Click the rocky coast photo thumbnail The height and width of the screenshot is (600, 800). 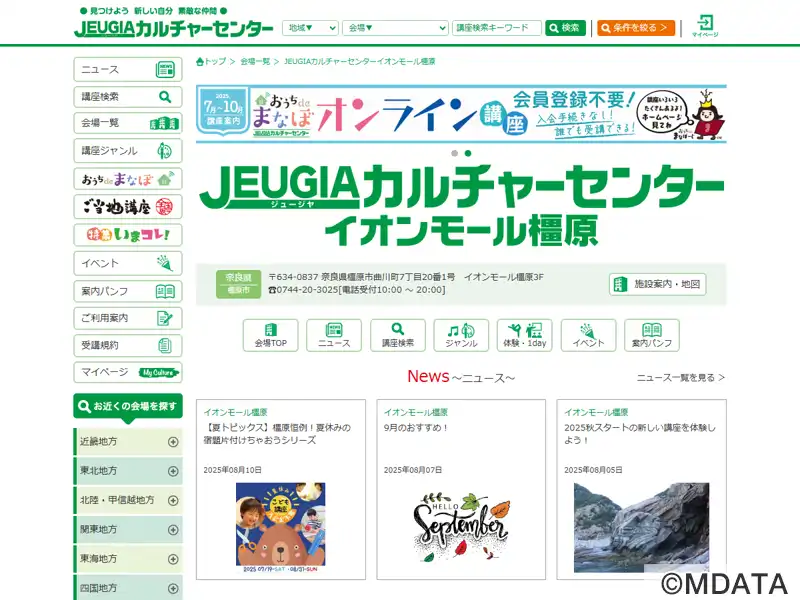pyautogui.click(x=641, y=528)
